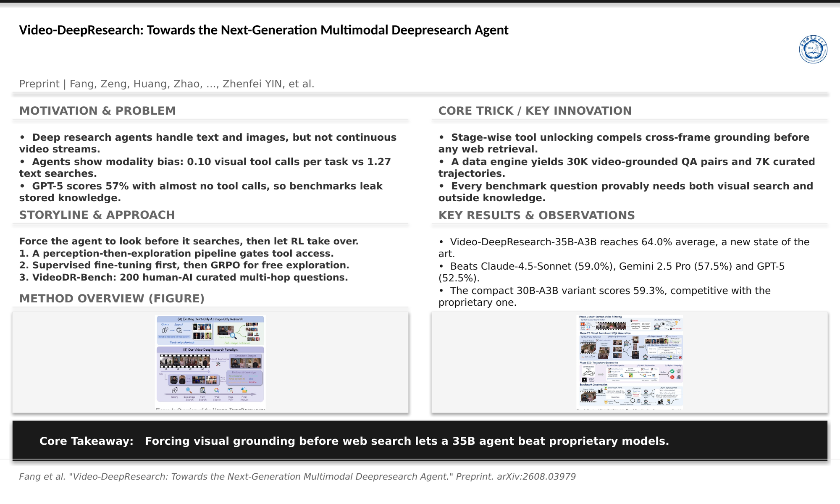Click the author line starting "Preprint | Fang, Zeng"

point(167,84)
